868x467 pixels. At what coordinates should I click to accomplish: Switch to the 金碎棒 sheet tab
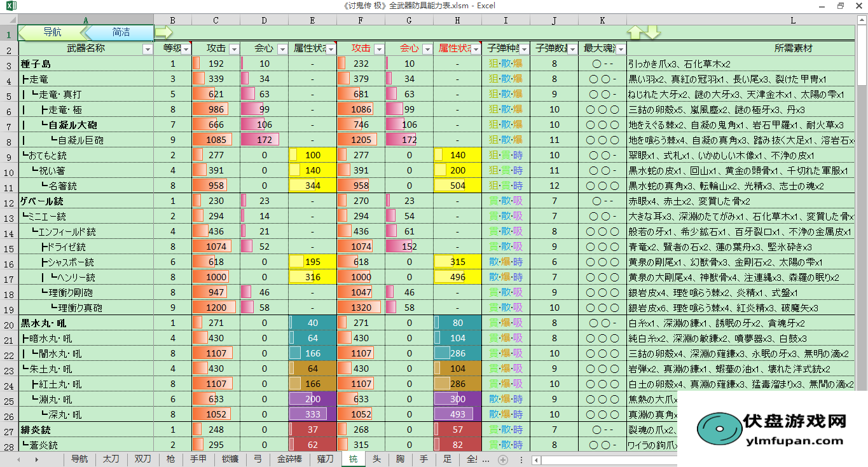tap(290, 459)
